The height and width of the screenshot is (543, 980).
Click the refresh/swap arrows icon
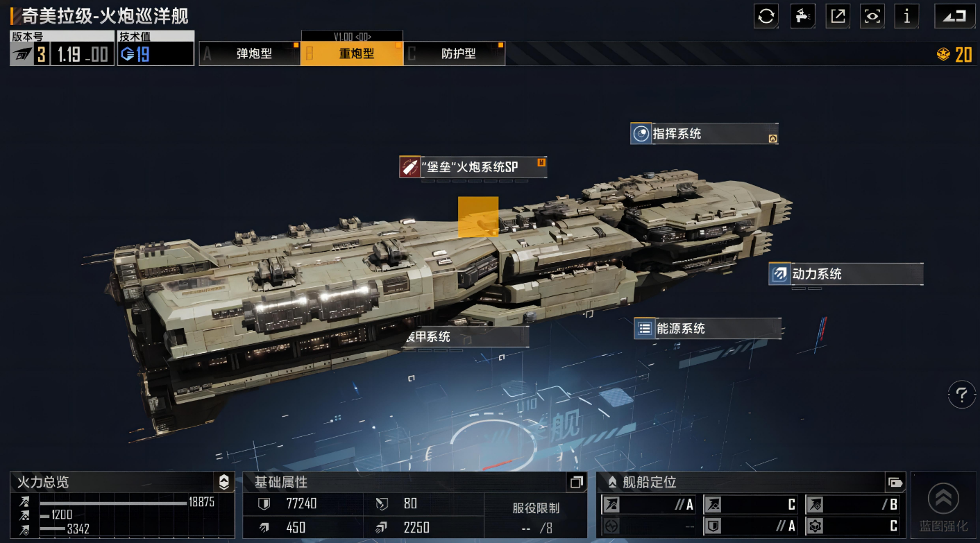click(x=766, y=16)
